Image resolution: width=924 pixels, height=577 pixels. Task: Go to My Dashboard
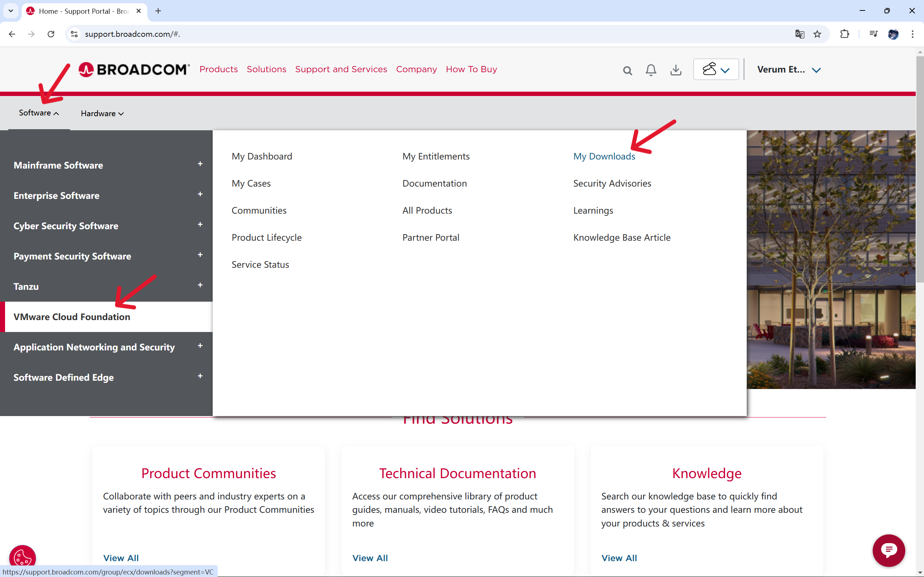coord(261,157)
